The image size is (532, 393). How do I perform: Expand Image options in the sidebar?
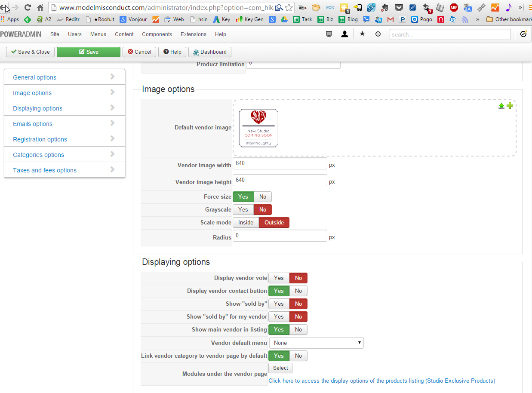pyautogui.click(x=65, y=92)
